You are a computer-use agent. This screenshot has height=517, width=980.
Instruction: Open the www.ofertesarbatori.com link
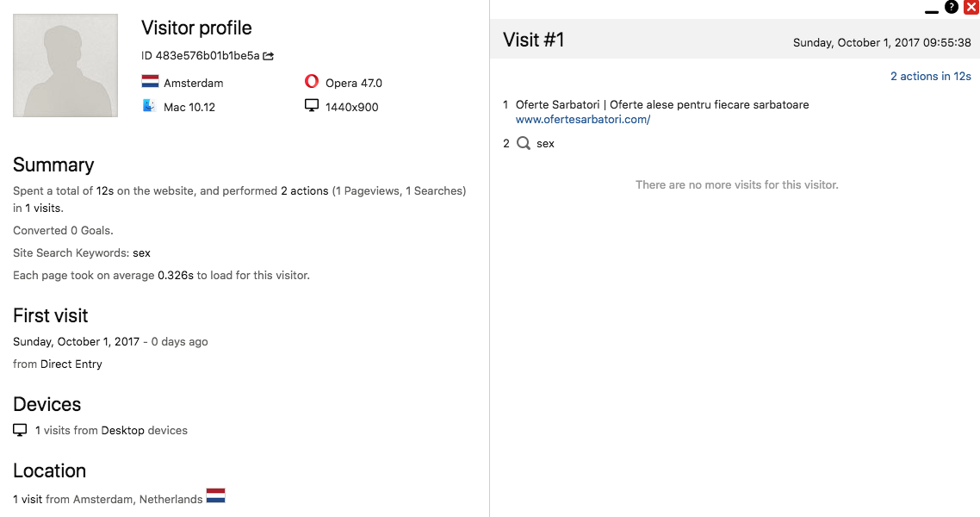[583, 120]
